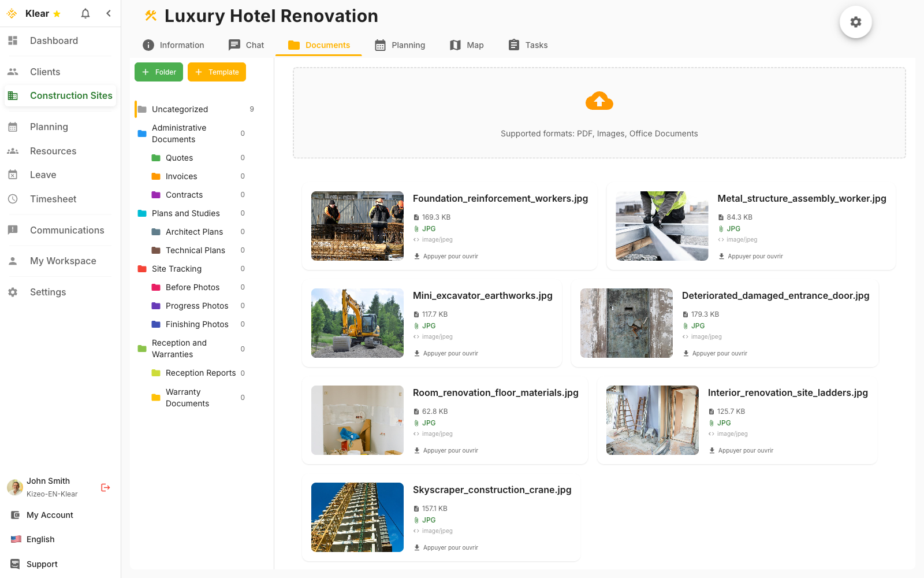Open the English language selector

click(40, 539)
